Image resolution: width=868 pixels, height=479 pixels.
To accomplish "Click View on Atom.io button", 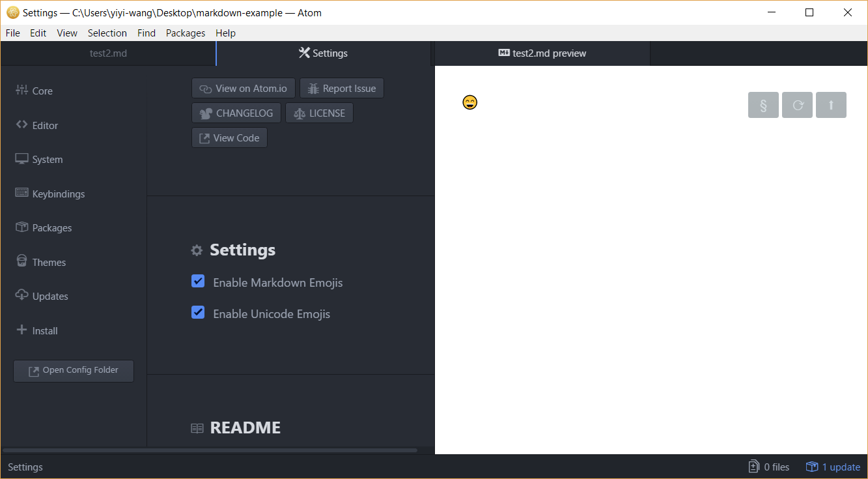I will click(244, 88).
